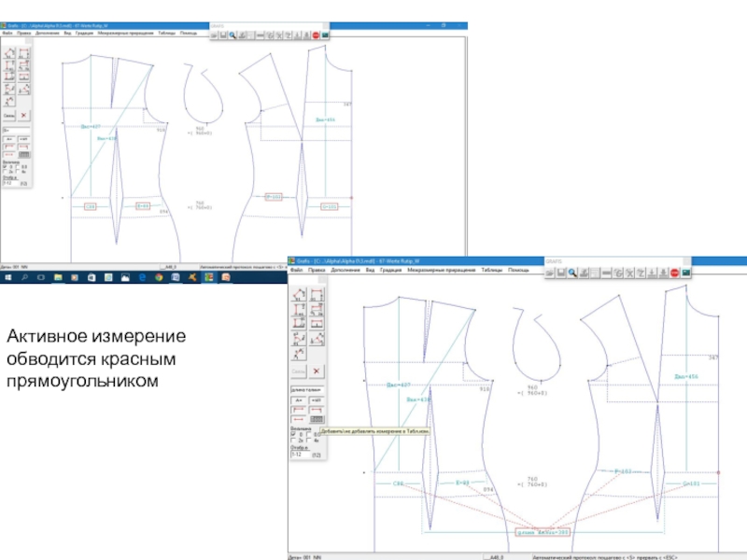Open Межразмерные приращения menu in the front window
Viewport: 747px width, 560px height.
click(x=441, y=270)
